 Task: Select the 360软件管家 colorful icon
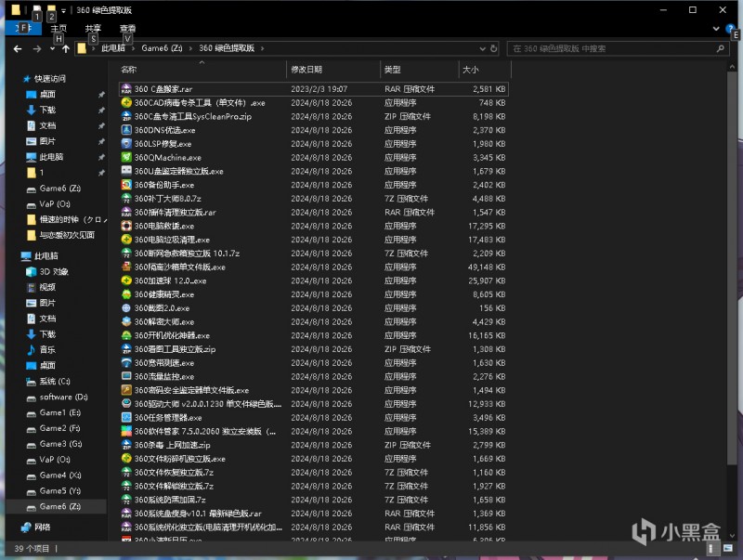[126, 431]
